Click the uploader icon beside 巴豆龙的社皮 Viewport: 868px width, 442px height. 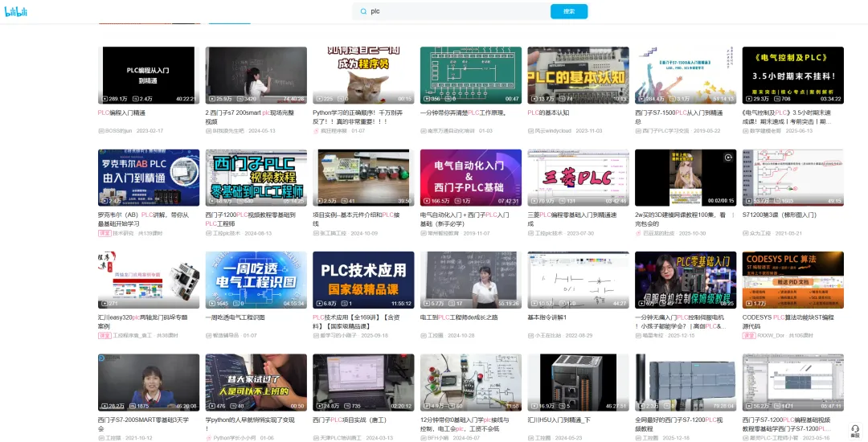[638, 233]
